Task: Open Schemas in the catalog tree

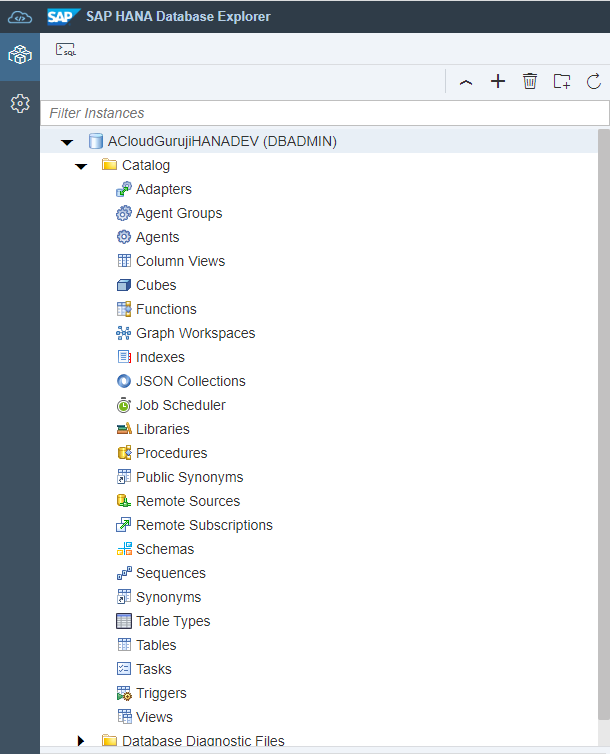Action: point(164,549)
